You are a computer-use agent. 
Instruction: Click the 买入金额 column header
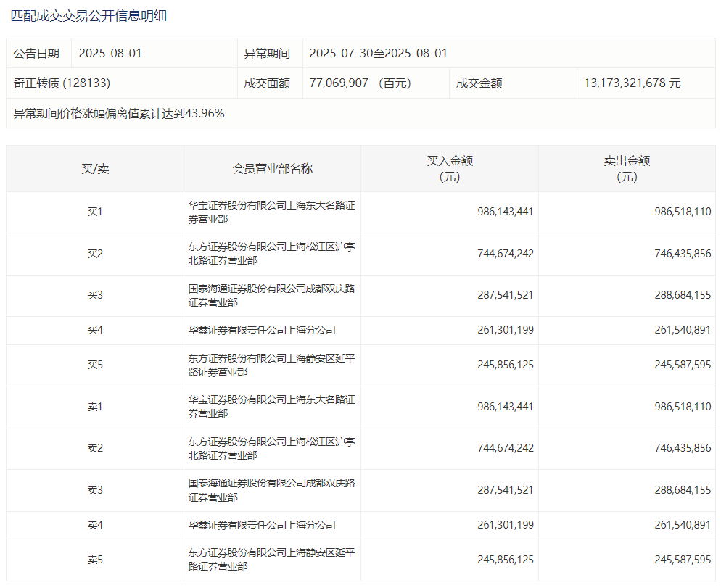point(450,169)
